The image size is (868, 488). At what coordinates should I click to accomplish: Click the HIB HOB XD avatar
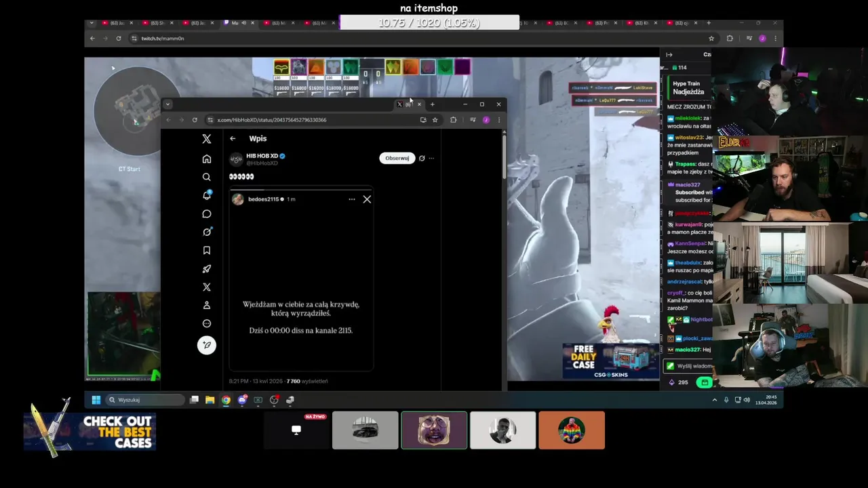click(x=236, y=159)
